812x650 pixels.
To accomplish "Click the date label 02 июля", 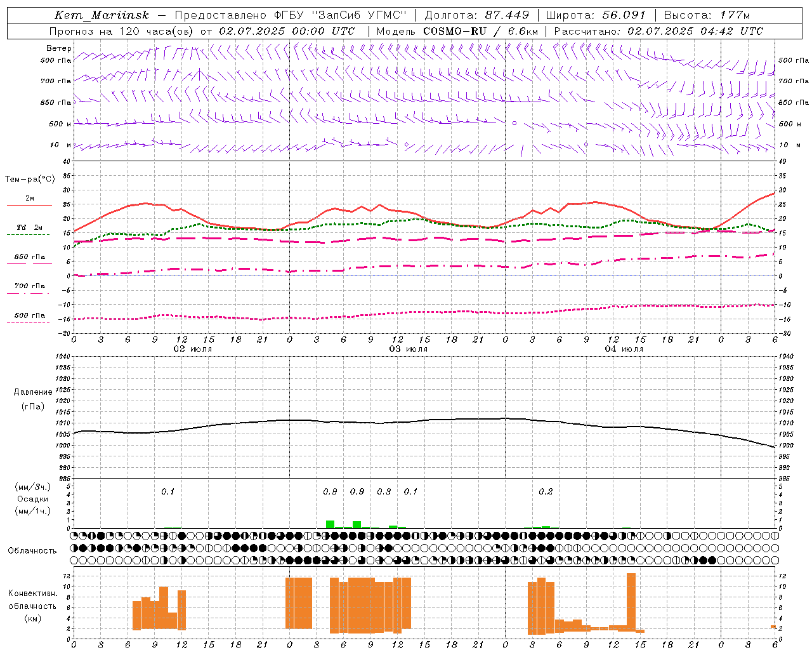I will 193,348.
